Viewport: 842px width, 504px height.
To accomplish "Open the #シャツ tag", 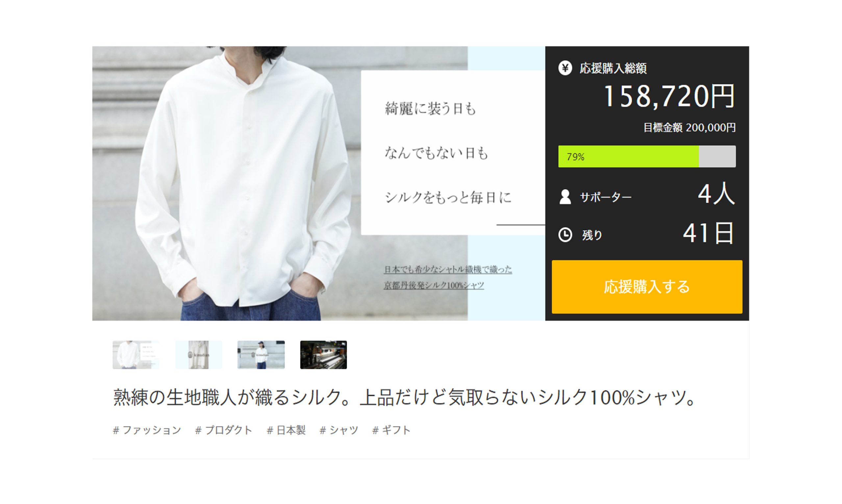I will [339, 430].
